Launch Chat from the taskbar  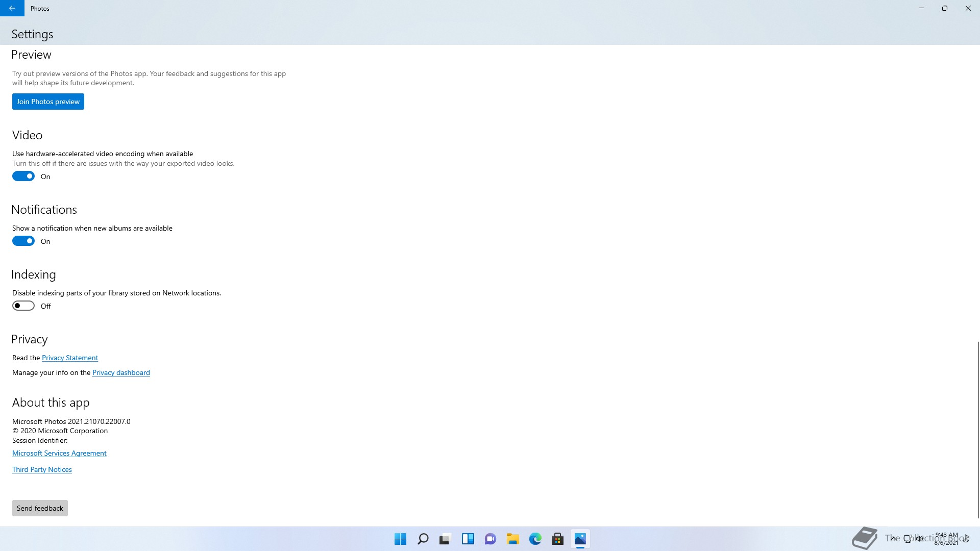pyautogui.click(x=491, y=539)
